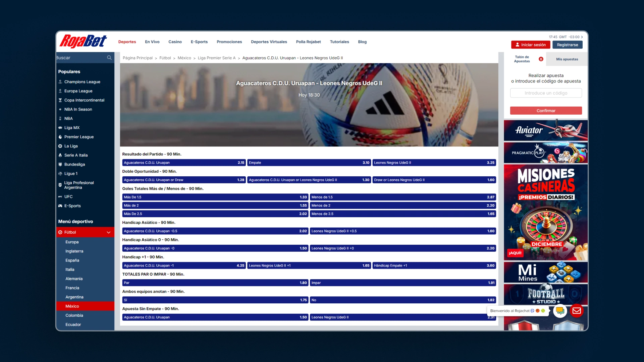Open the timezone GMT -03:00 selector
Viewport: 644px width, 362px height.
coord(566,37)
